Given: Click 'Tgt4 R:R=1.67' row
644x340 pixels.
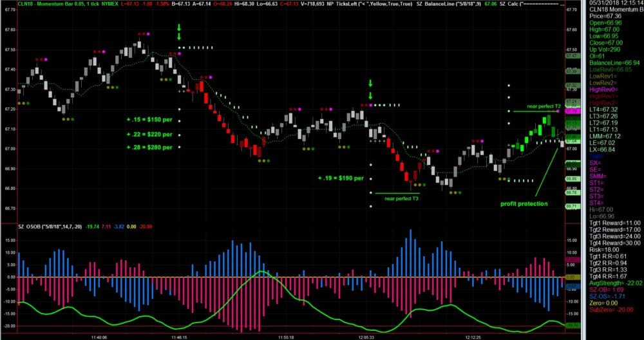Looking at the screenshot, I should pyautogui.click(x=609, y=276).
